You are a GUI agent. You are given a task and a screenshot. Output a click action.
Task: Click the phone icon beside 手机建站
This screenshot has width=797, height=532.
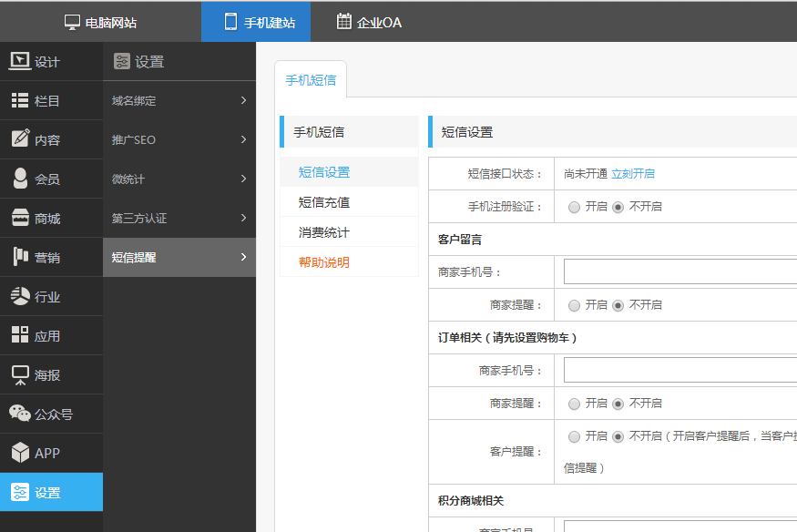pyautogui.click(x=230, y=22)
